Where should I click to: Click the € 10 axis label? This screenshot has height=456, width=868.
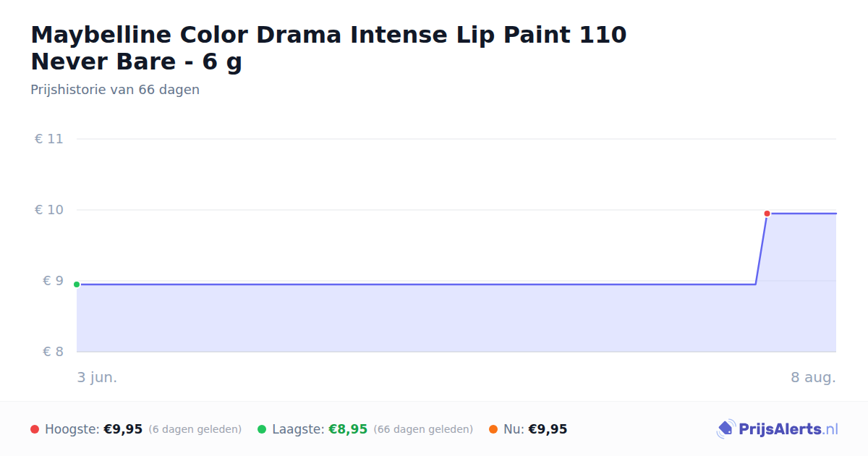coord(49,210)
